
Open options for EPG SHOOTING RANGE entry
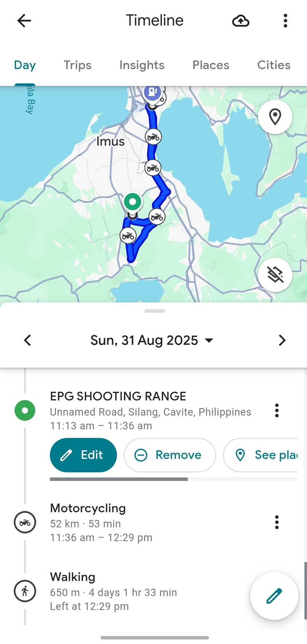coord(277,410)
